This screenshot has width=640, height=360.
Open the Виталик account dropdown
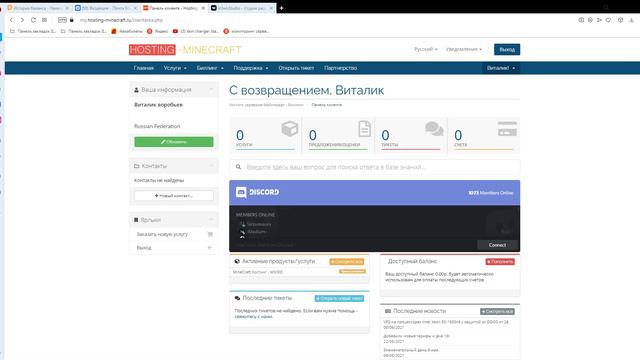pyautogui.click(x=501, y=68)
